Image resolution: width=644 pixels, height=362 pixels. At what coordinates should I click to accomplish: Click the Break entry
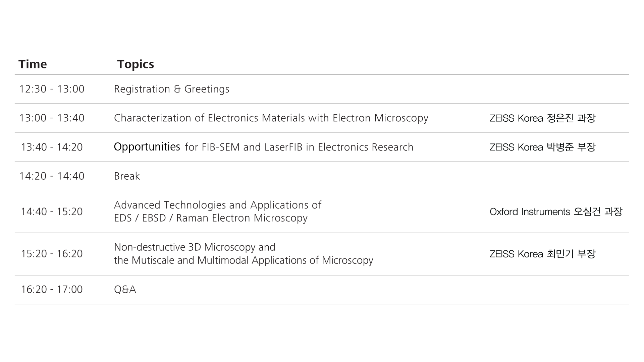click(127, 176)
